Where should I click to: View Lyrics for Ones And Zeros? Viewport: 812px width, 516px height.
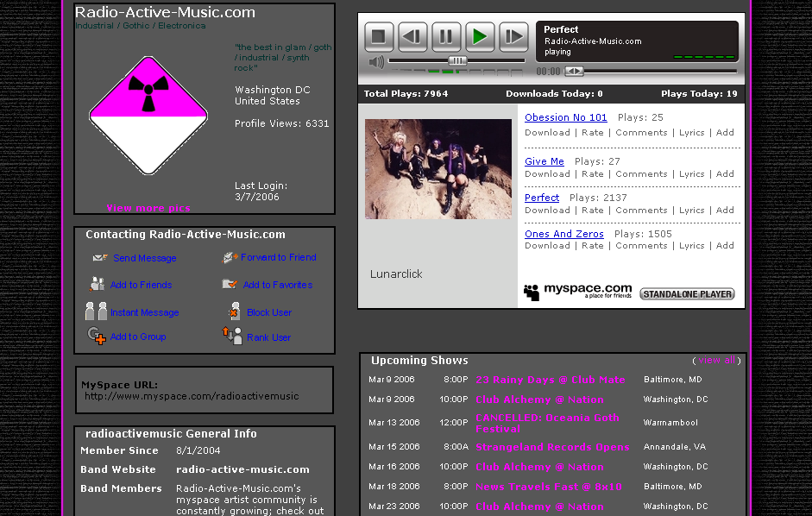(691, 246)
